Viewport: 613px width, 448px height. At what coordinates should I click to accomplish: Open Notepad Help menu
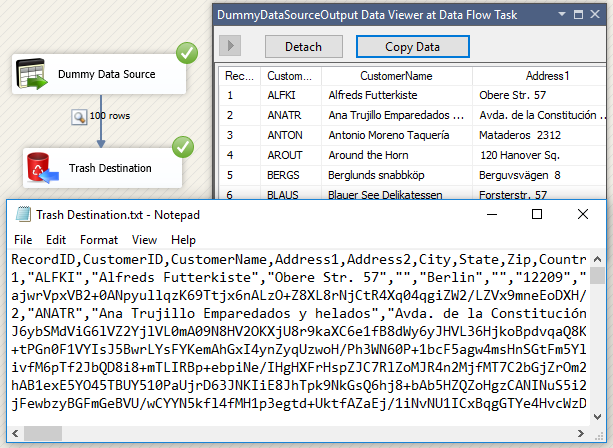point(183,240)
